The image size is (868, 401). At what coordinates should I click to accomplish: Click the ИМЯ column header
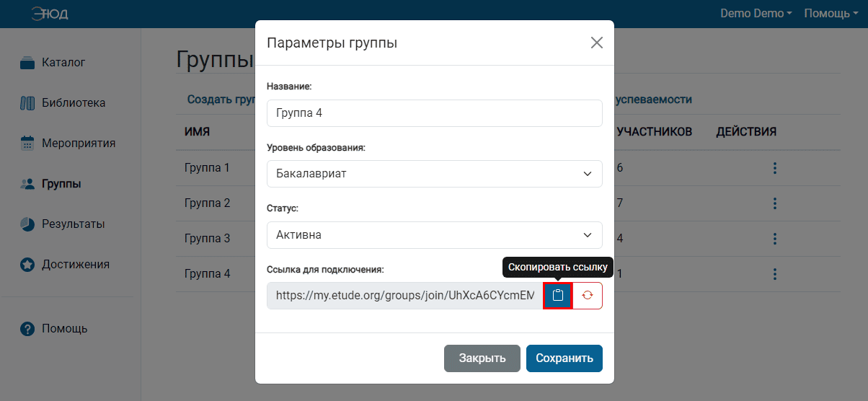tap(198, 132)
